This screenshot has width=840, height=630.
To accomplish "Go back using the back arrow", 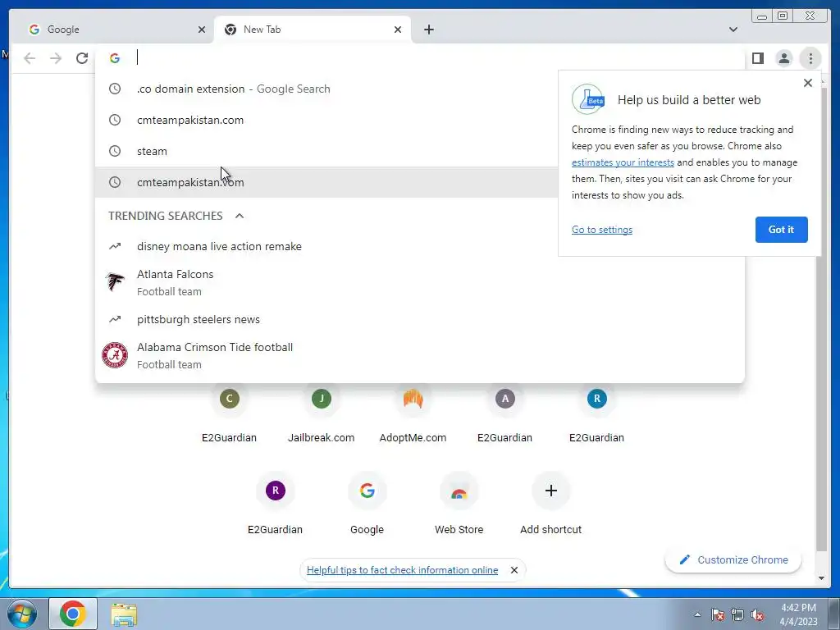I will pos(30,58).
